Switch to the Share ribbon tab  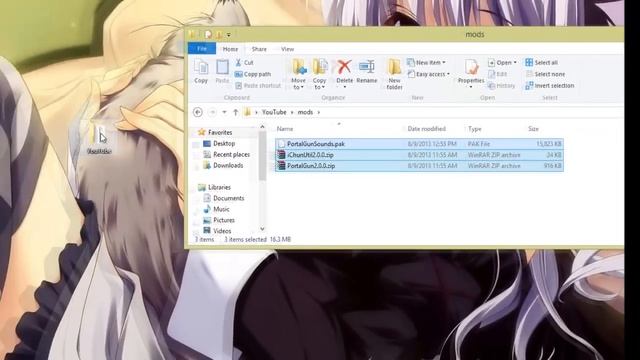tap(259, 49)
